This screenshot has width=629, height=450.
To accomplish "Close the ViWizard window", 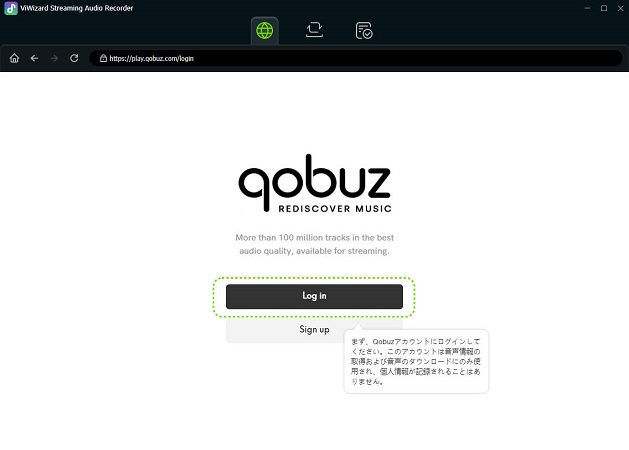I will pos(620,8).
